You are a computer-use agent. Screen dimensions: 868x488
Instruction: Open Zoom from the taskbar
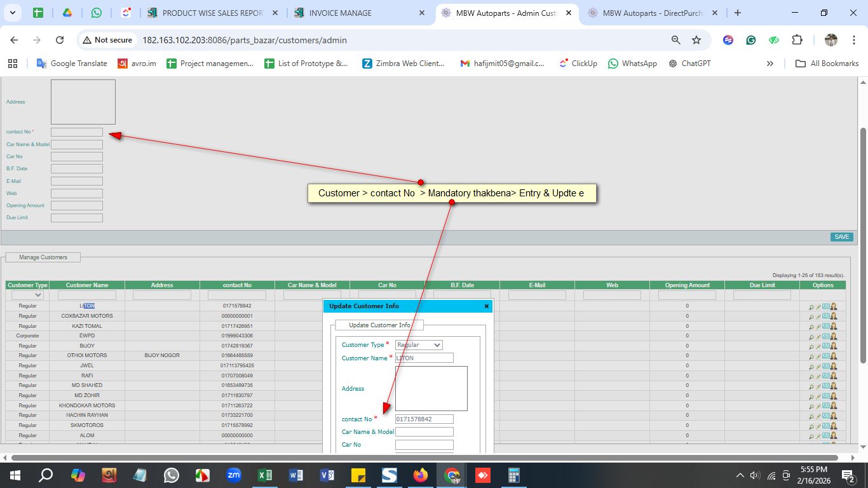(x=234, y=475)
